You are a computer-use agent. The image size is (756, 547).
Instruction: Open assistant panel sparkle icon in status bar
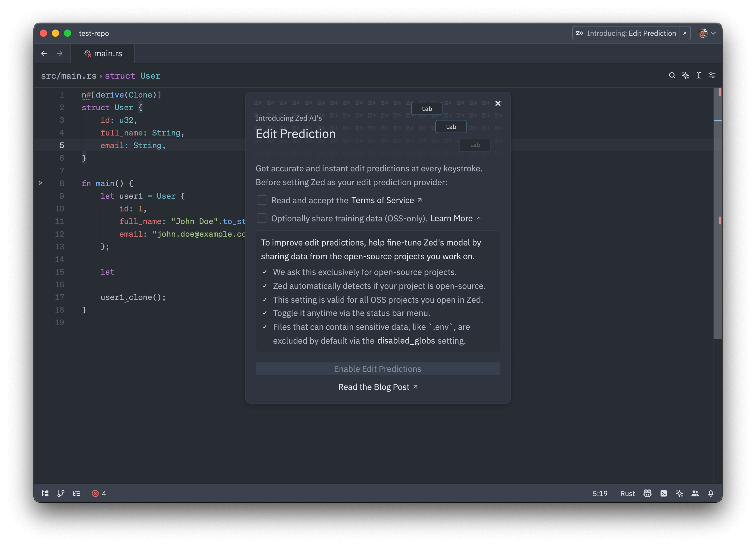pyautogui.click(x=679, y=493)
